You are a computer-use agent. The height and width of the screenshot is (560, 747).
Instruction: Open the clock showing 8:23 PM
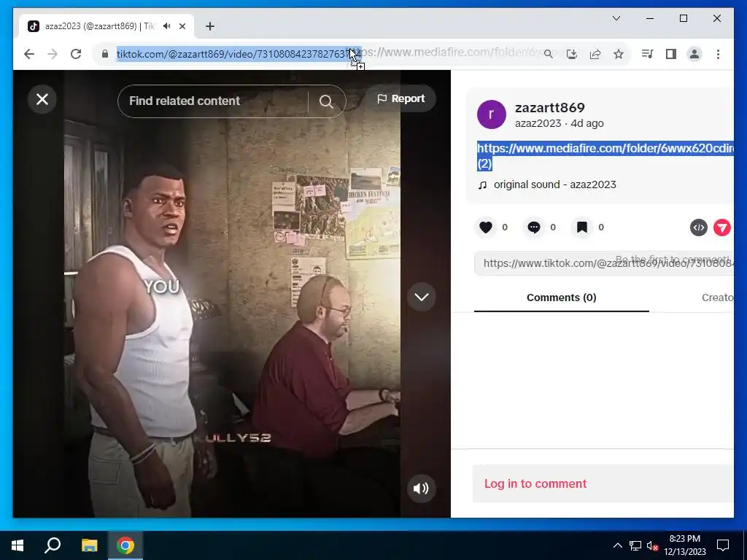[x=684, y=545]
